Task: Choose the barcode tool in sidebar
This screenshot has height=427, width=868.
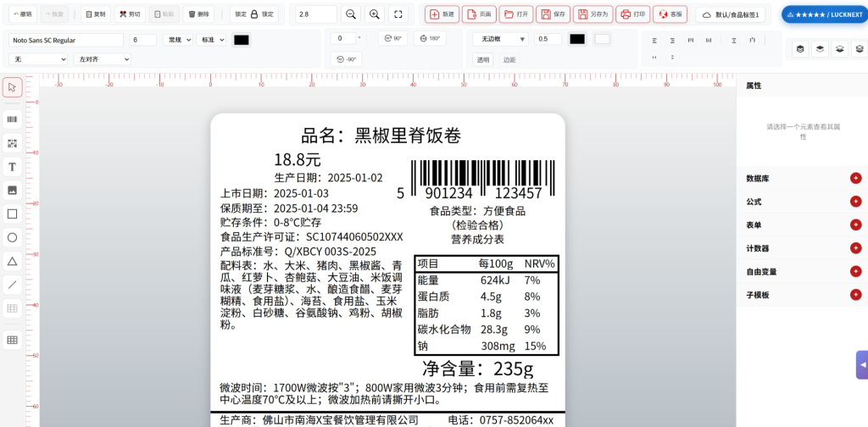Action: [12, 119]
